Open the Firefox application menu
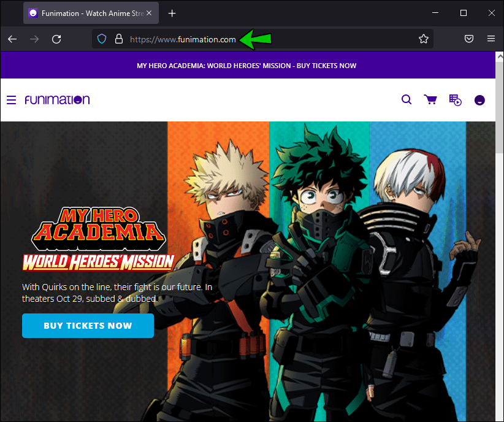The width and height of the screenshot is (504, 422). [x=491, y=39]
